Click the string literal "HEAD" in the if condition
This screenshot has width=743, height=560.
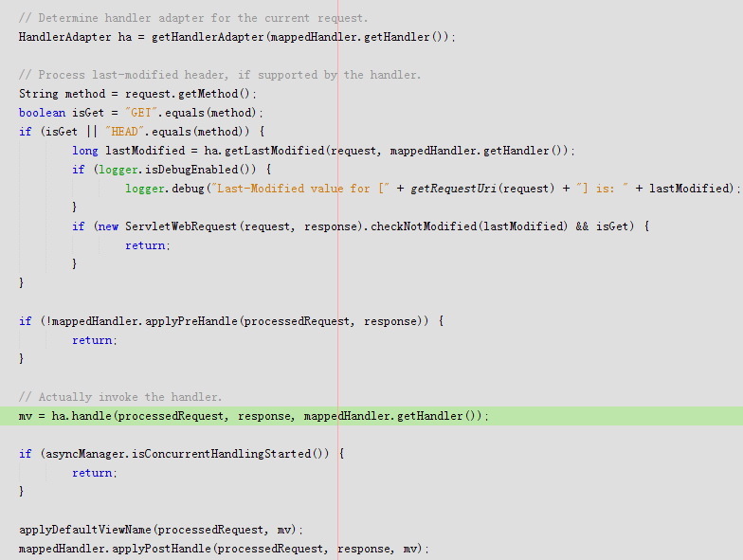click(x=125, y=131)
